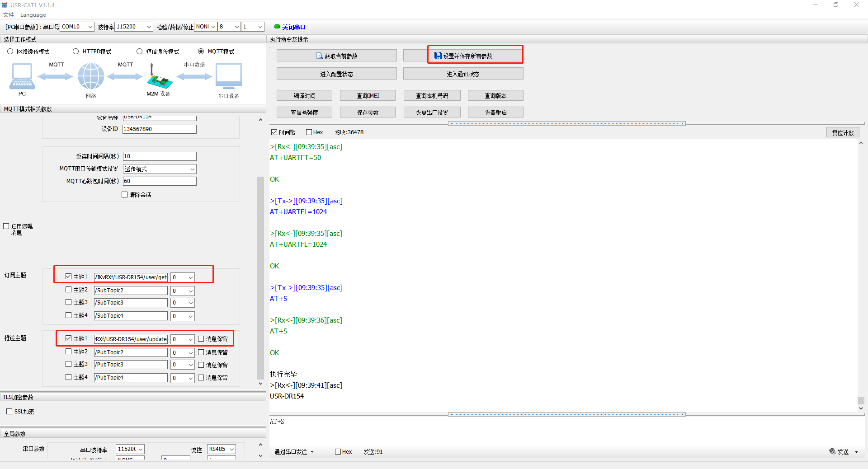Click the magnifier icon for 获取当前参数
The width and height of the screenshot is (868, 469).
point(320,56)
